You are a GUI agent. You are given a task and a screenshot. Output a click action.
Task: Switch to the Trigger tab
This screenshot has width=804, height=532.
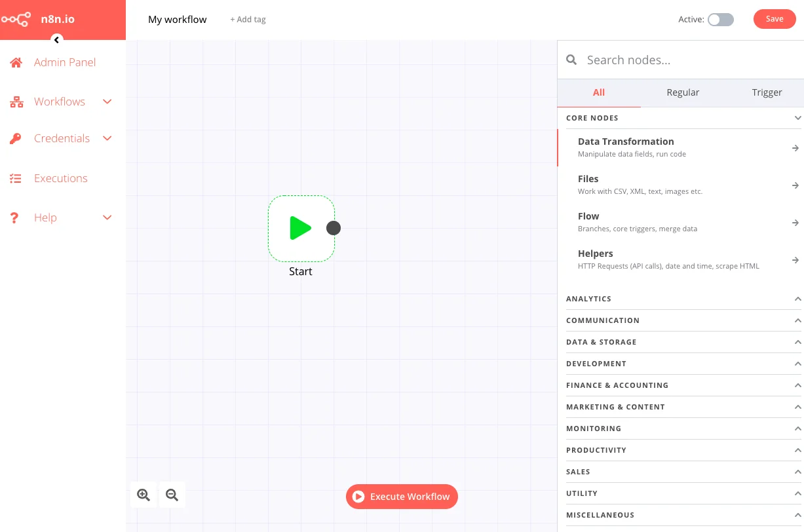pos(767,92)
